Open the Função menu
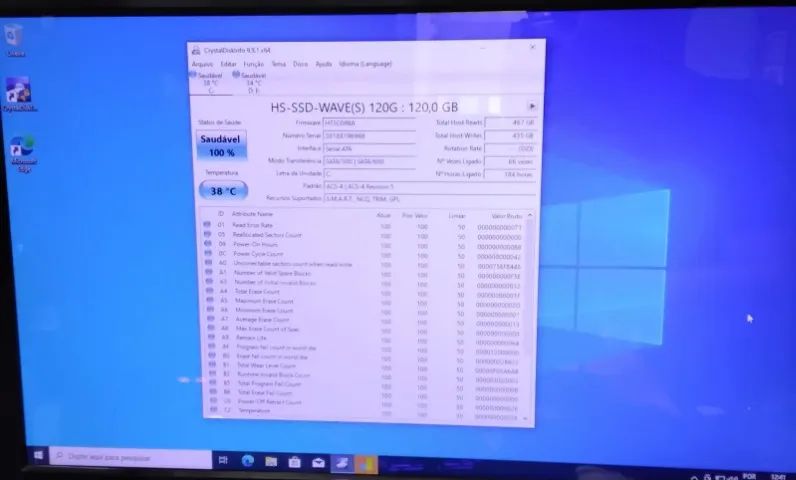The image size is (796, 480). [x=253, y=64]
